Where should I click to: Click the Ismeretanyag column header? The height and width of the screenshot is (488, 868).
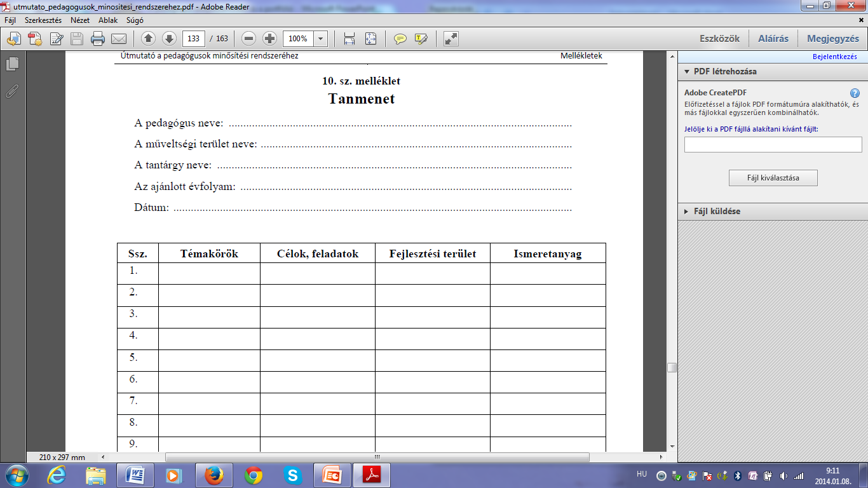pyautogui.click(x=548, y=254)
